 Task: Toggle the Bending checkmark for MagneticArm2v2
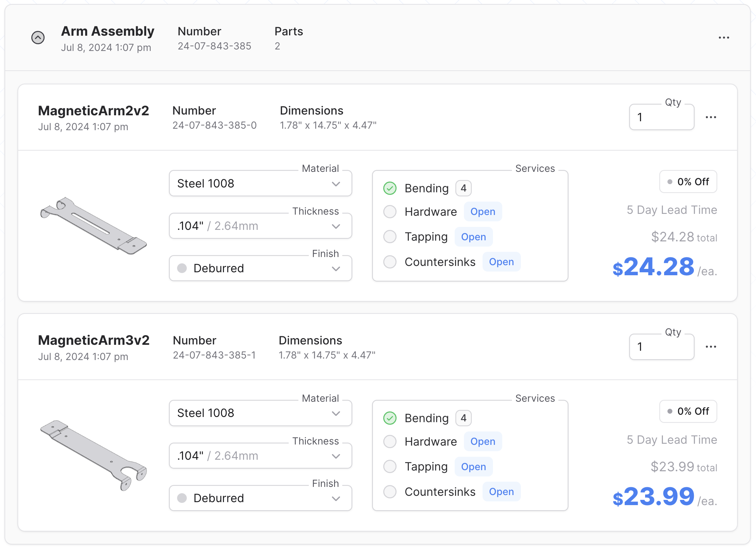390,188
